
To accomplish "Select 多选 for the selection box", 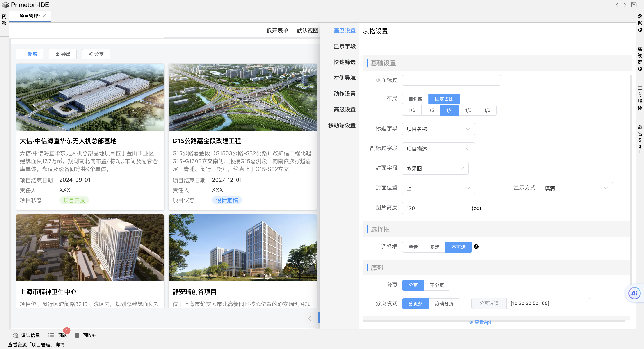I will [434, 247].
